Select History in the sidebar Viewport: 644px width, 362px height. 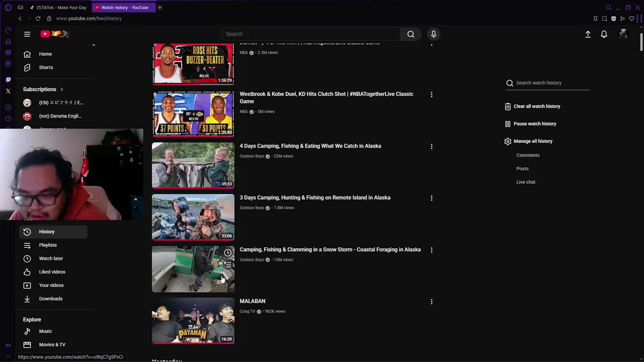pyautogui.click(x=53, y=232)
